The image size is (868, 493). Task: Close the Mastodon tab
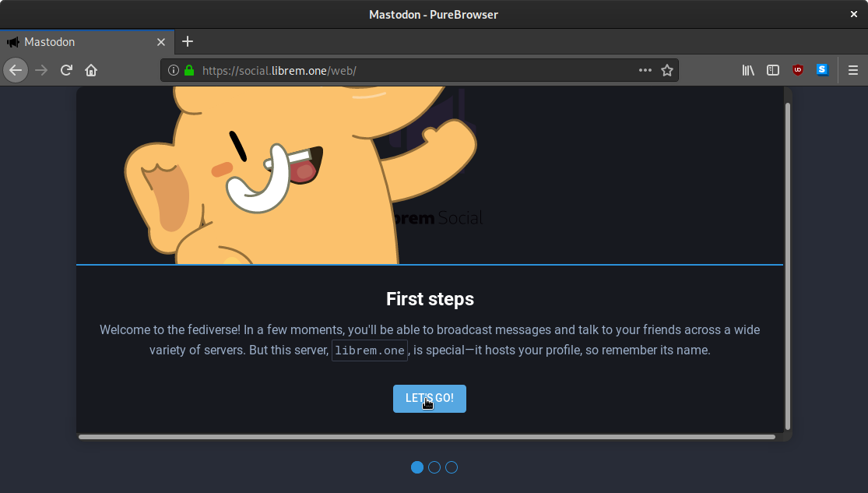(x=161, y=42)
